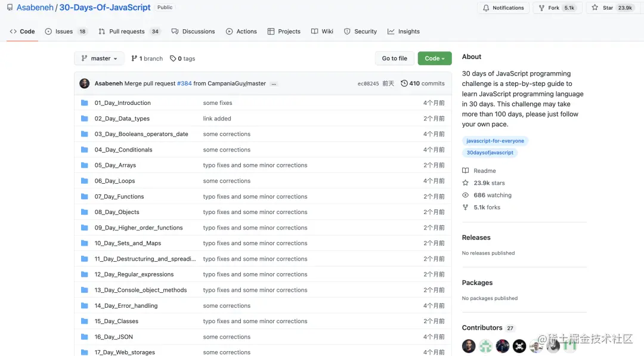
Task: Open folder 04_Day_Conditionals
Action: pos(123,150)
